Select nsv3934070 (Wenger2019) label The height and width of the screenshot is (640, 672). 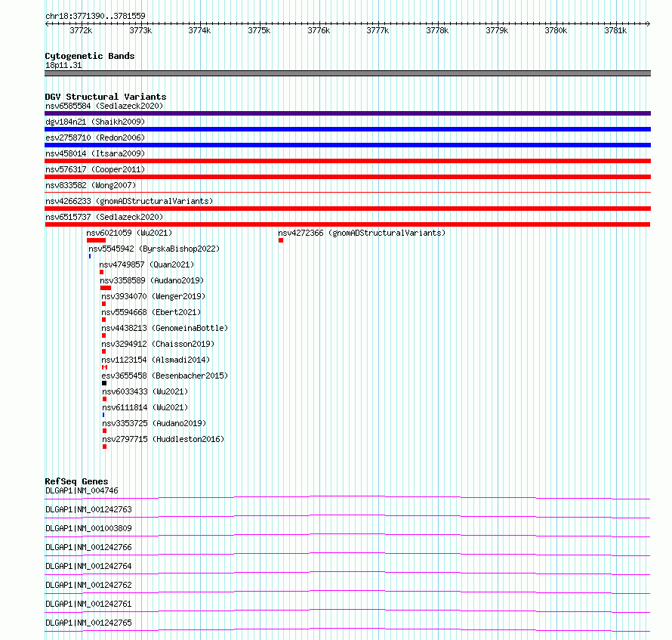[153, 296]
